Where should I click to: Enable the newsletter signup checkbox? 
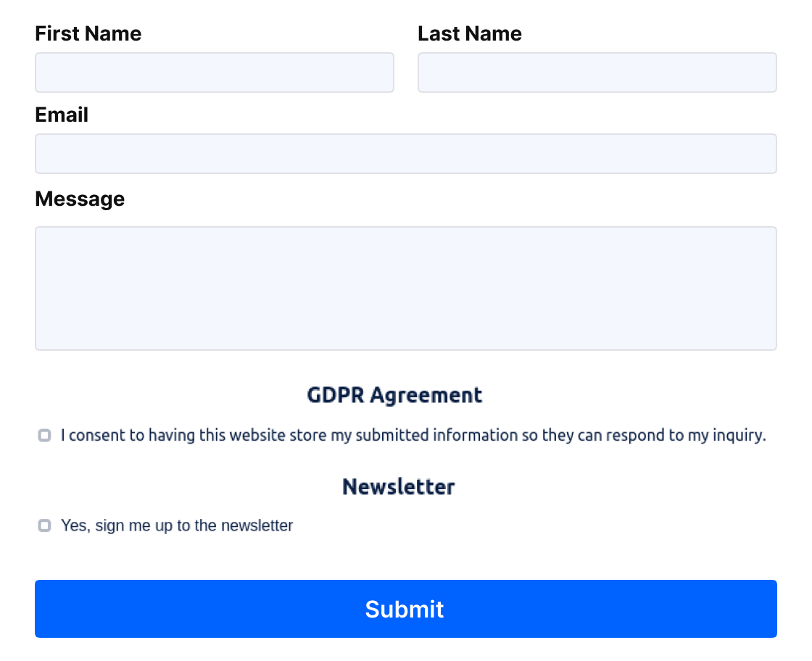pos(44,525)
